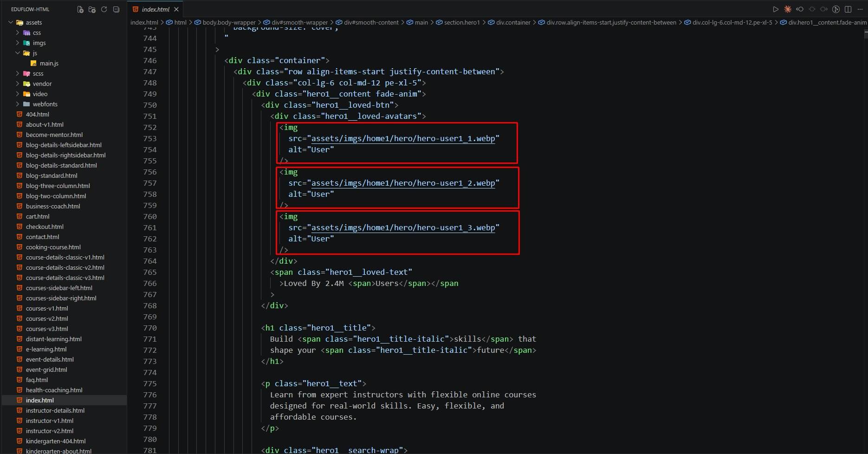Open hero-user1_1.webp image path link
Viewport: 868px width, 454px height.
pos(403,138)
